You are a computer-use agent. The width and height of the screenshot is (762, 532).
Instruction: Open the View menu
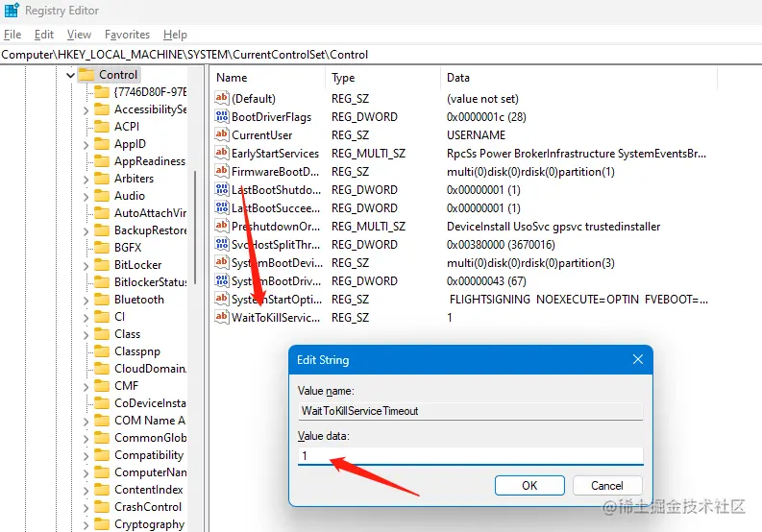tap(79, 35)
